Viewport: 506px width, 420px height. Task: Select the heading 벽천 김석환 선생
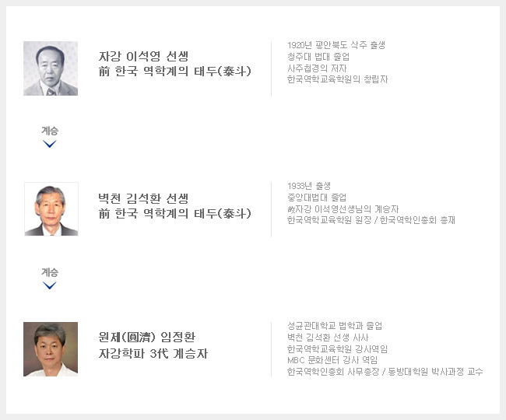click(x=143, y=198)
